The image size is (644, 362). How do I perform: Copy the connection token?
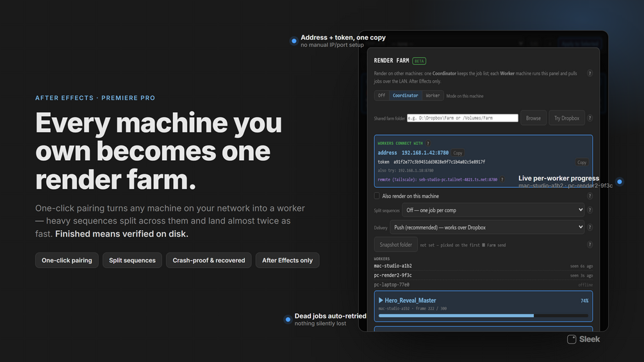[582, 162]
